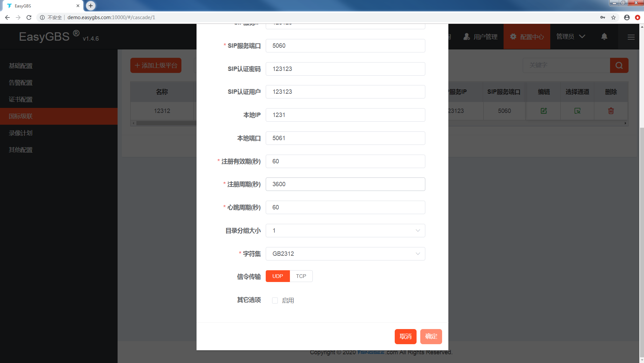The image size is (644, 363).
Task: Switch signaling transport to TCP
Action: click(301, 276)
